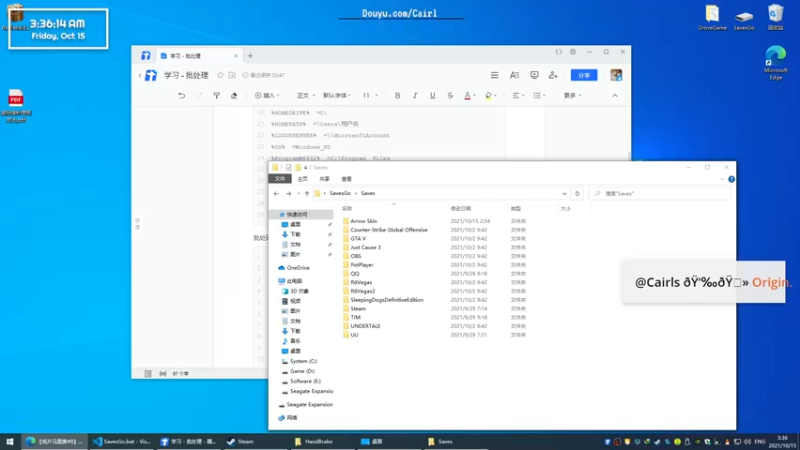The image size is (800, 450).
Task: Toggle underline formatting in the editor
Action: point(432,95)
